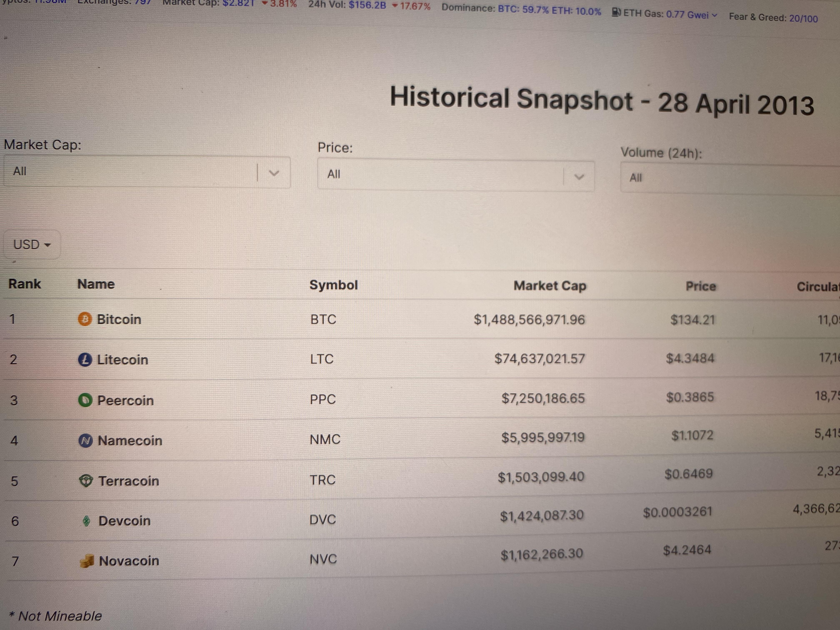
Task: Click the Price filter chevron arrow
Action: coord(579,177)
